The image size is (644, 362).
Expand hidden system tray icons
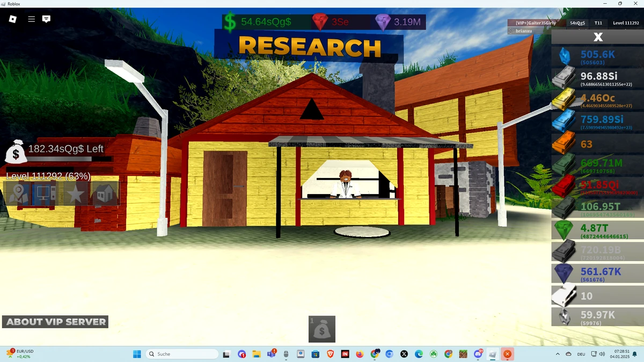click(558, 354)
